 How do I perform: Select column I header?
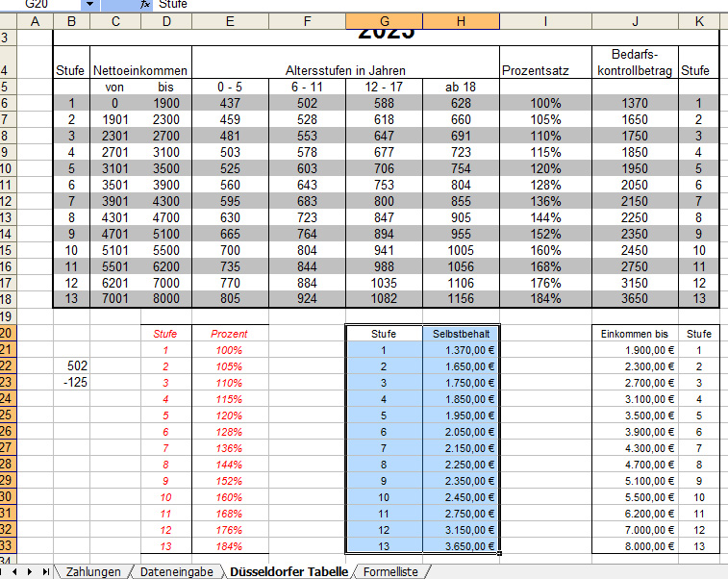click(545, 21)
